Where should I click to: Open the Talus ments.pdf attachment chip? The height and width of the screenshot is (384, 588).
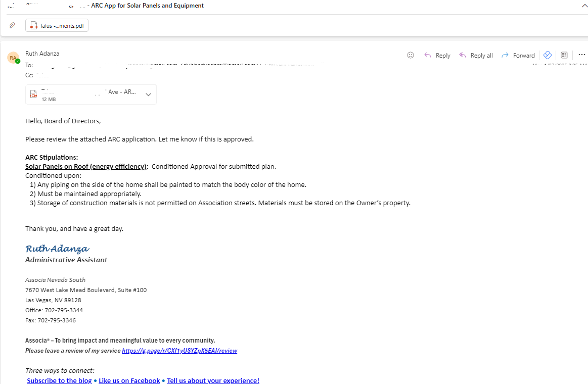[x=57, y=25]
